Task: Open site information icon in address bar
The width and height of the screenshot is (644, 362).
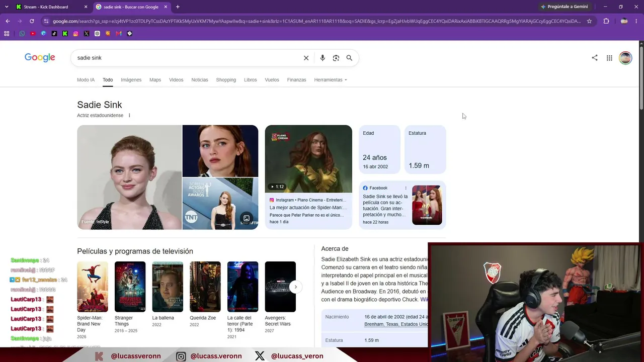Action: (x=46, y=21)
